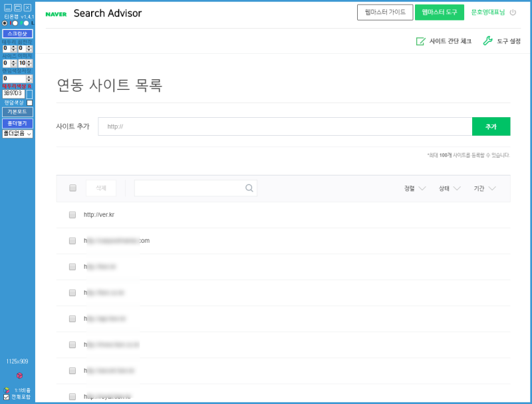Click the multicolor cube icon beside 1:1비율
This screenshot has height=404, width=532.
tap(7, 390)
